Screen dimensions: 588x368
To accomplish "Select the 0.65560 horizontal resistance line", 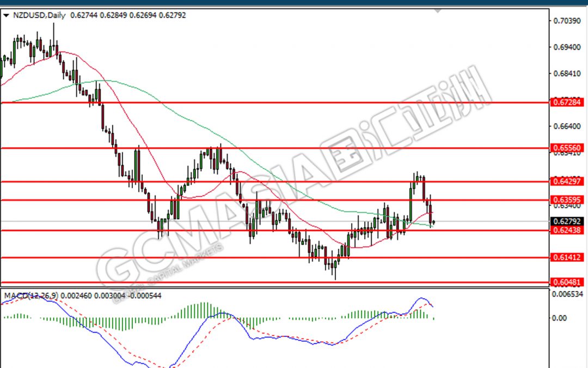I will coord(272,148).
